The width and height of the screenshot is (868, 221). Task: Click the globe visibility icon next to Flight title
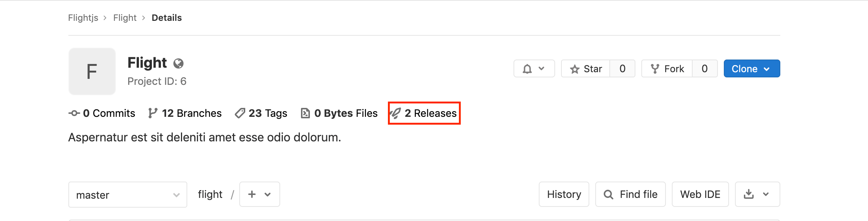[x=178, y=63]
